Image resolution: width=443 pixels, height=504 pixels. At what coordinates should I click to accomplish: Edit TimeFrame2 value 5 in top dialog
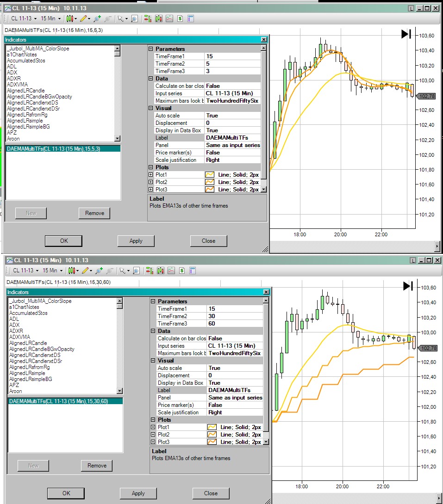(232, 64)
